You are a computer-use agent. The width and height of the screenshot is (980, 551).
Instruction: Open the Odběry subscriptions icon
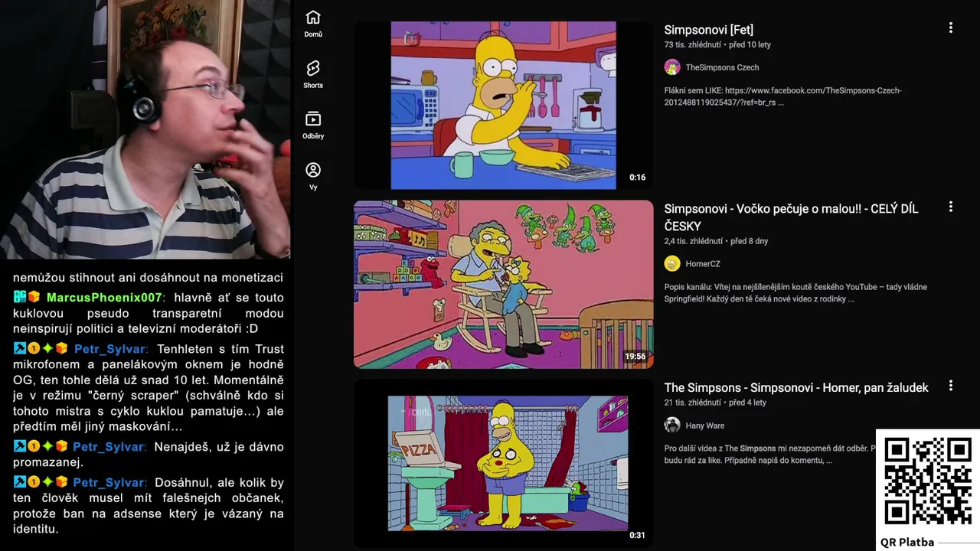[313, 119]
